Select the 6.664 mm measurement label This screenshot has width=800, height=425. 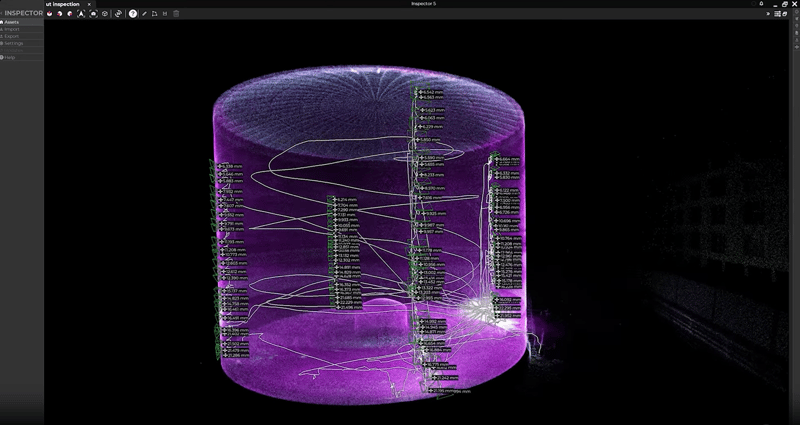point(507,159)
